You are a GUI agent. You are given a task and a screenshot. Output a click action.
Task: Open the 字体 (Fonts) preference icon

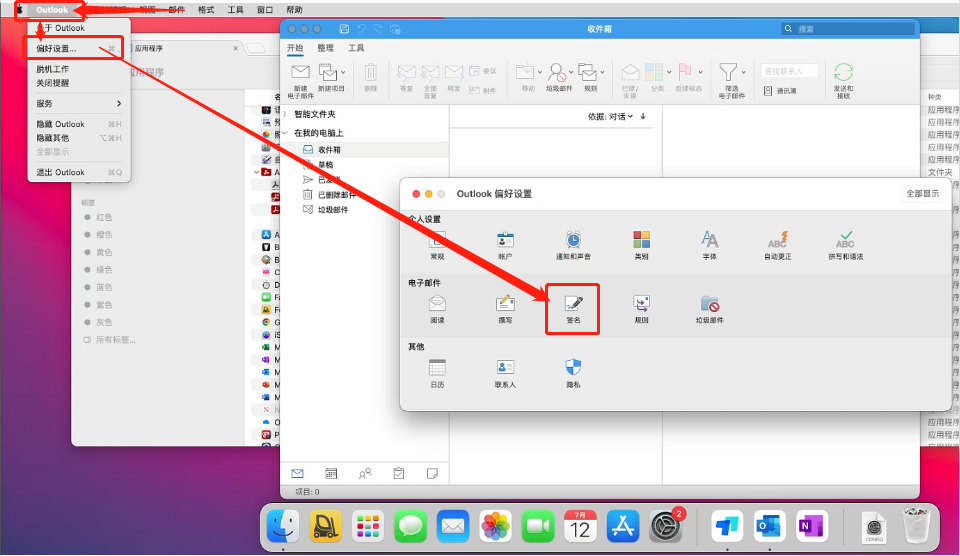709,245
